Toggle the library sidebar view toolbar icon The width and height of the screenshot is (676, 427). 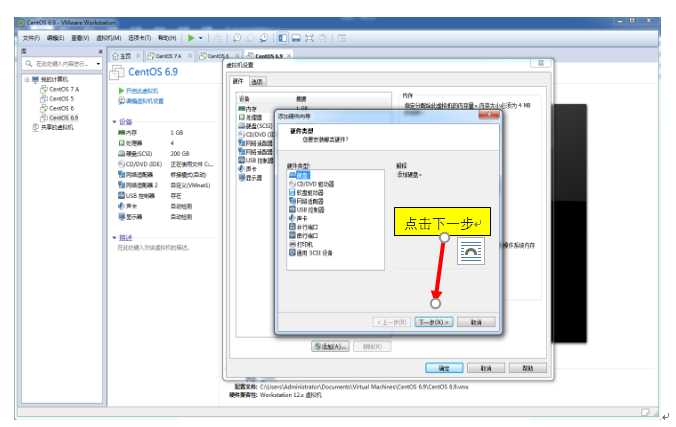[283, 38]
